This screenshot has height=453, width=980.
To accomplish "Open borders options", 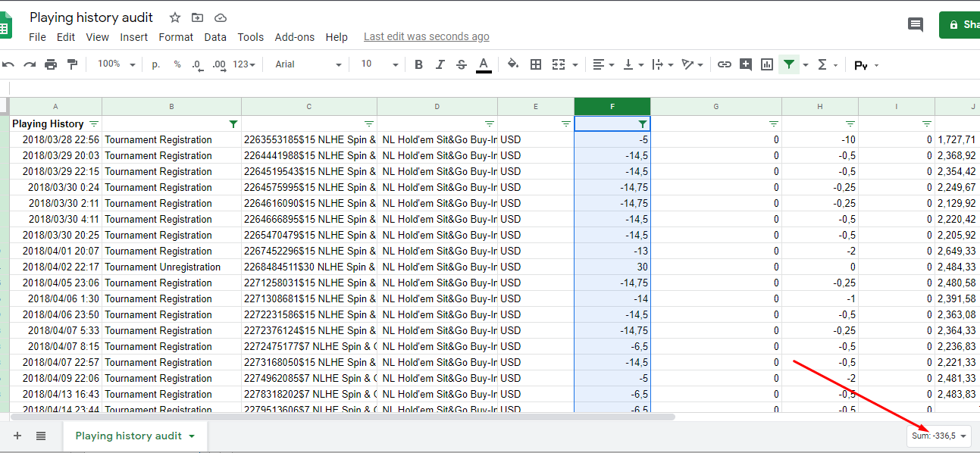I will [536, 64].
